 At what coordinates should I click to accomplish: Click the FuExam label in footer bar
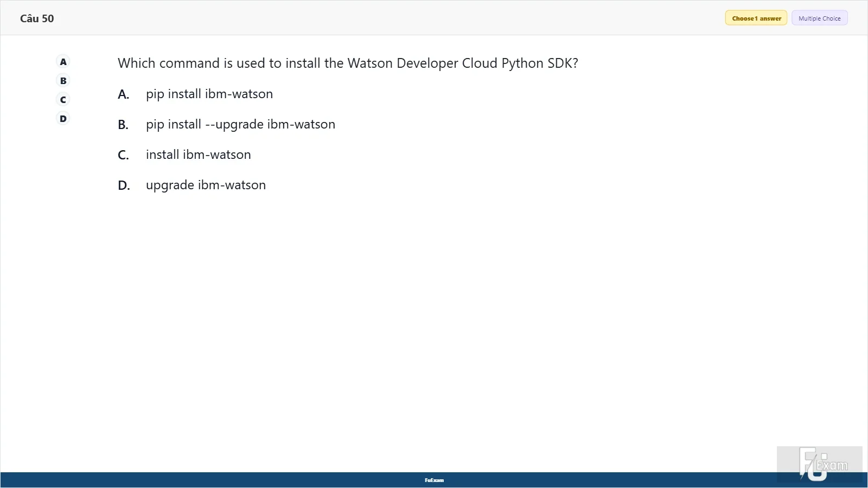point(434,480)
